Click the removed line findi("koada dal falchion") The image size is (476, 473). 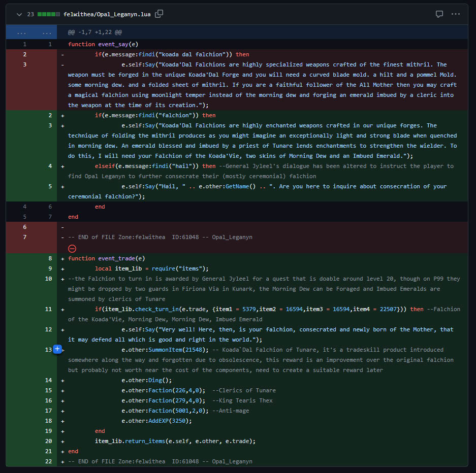point(172,54)
